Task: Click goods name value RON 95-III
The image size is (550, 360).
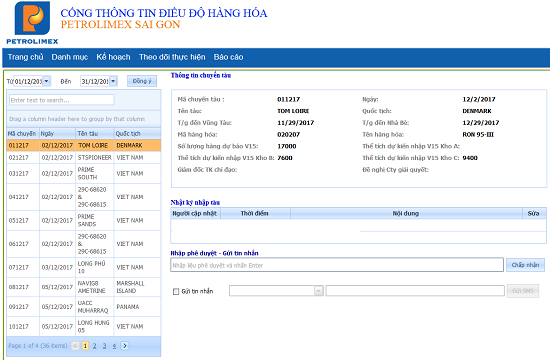Action: 478,134
